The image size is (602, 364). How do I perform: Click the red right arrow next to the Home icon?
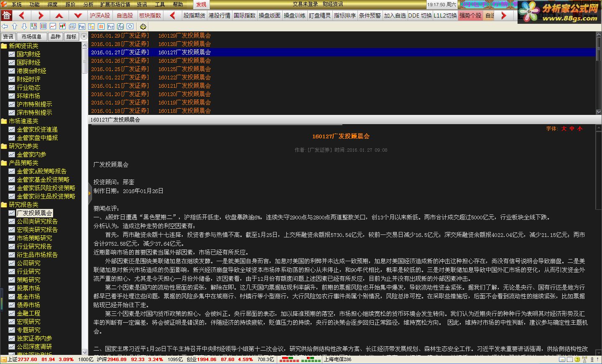pos(41,15)
